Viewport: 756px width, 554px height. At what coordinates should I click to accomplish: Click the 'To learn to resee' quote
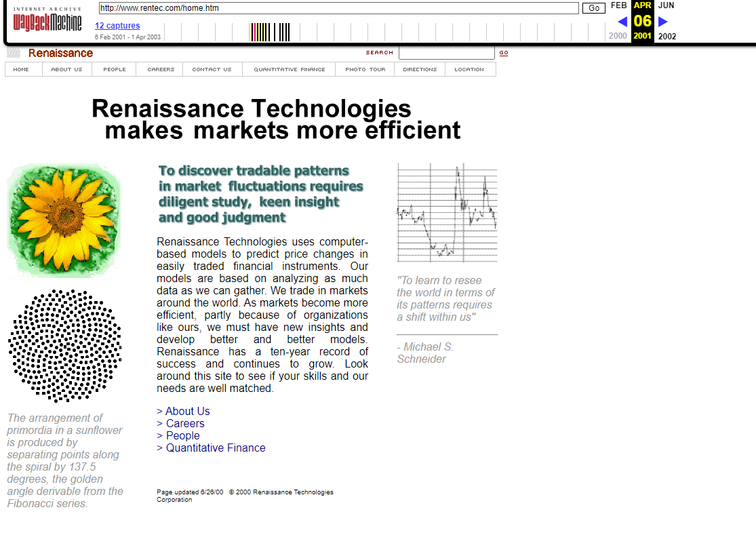click(x=445, y=299)
